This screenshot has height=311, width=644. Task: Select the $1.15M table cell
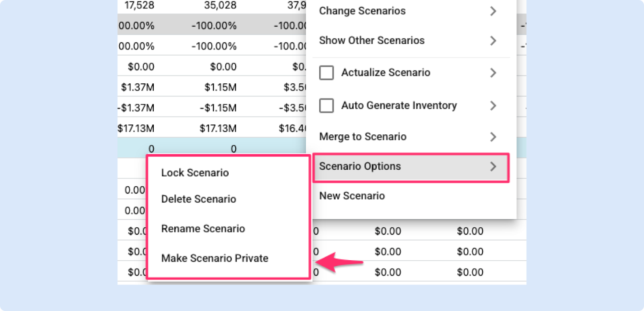click(x=220, y=87)
